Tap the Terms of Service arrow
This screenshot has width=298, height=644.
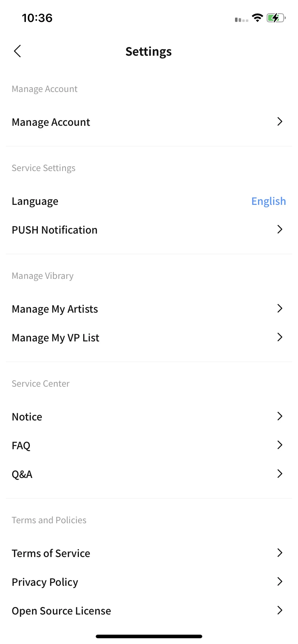pos(280,553)
